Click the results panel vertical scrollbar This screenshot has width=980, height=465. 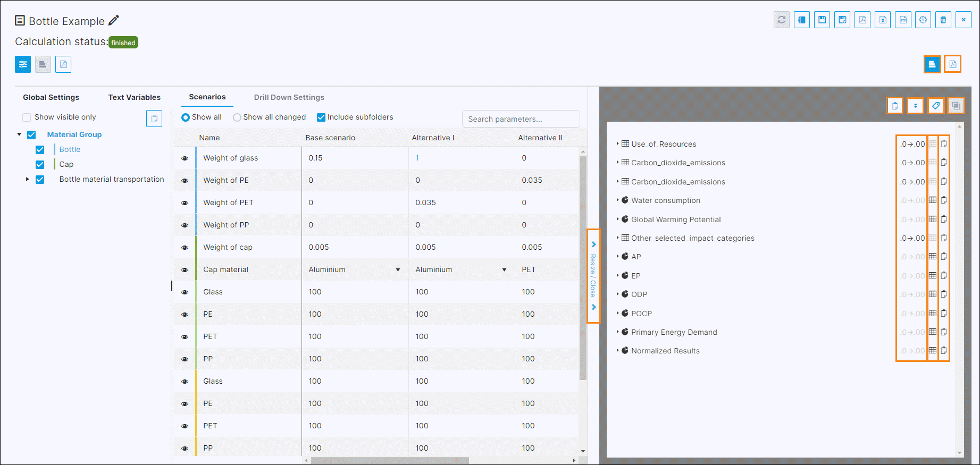960,290
